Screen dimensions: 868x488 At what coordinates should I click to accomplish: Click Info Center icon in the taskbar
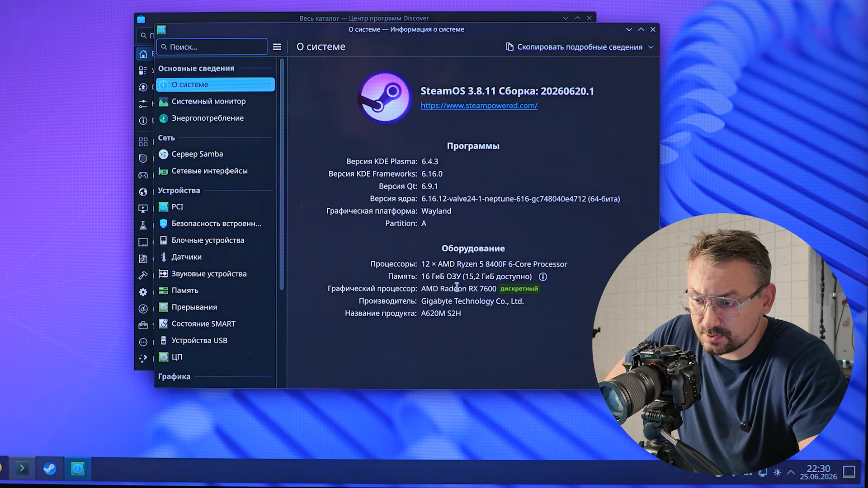(x=78, y=469)
